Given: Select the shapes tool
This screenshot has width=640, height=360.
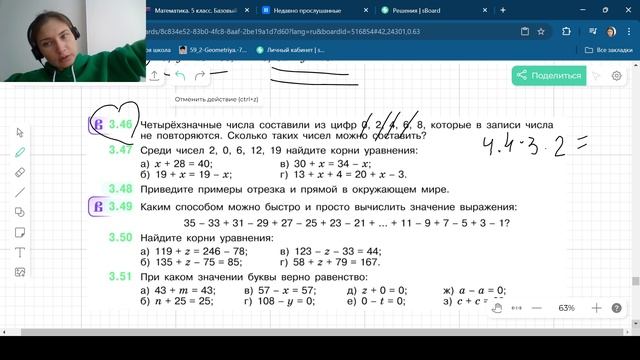Looking at the screenshot, I should point(20,212).
